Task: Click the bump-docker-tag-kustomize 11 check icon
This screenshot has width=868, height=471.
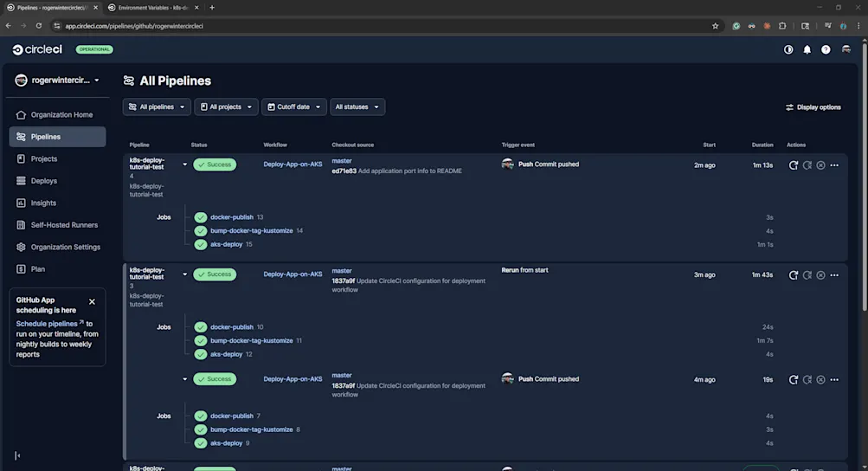Action: tap(201, 341)
